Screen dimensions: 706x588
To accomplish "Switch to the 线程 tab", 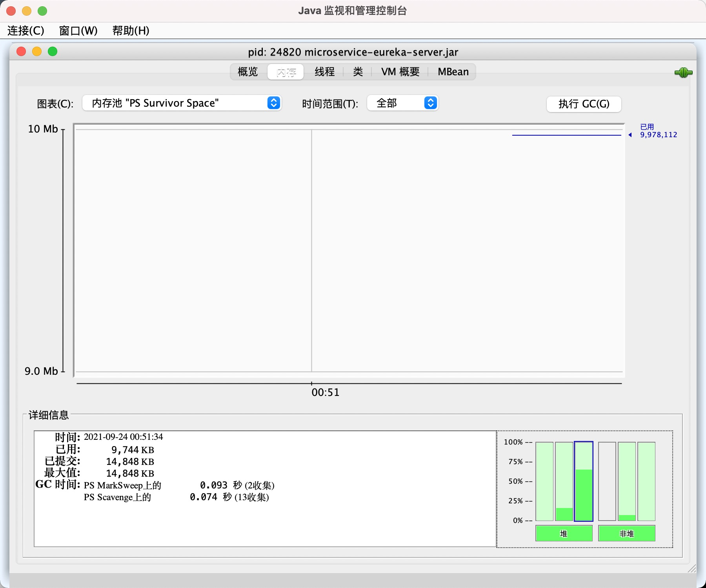I will 325,72.
